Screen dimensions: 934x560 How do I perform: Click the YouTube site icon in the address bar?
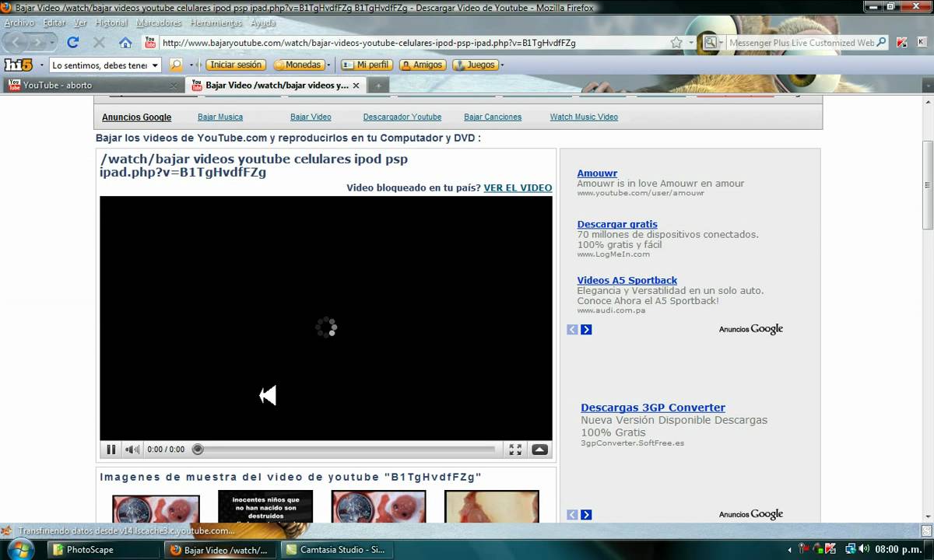pos(150,43)
